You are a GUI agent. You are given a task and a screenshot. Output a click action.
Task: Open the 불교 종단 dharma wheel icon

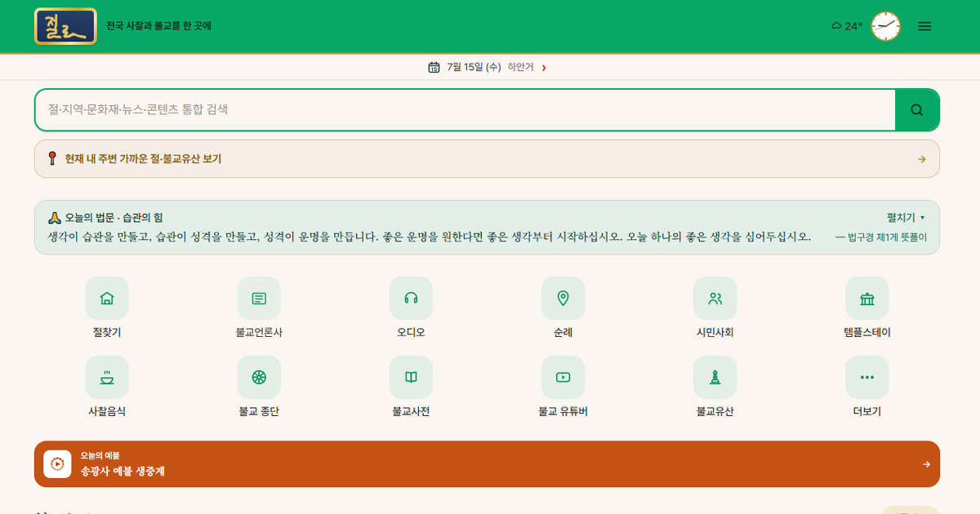(259, 377)
